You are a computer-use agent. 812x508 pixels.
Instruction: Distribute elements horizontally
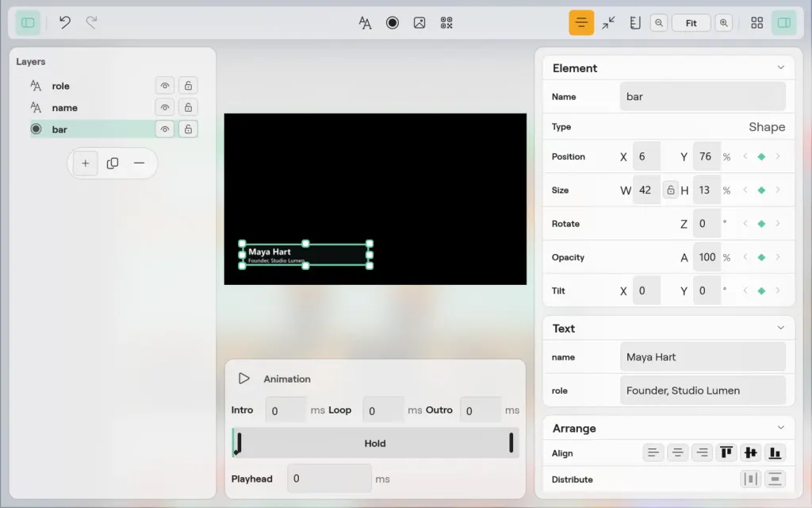point(750,479)
